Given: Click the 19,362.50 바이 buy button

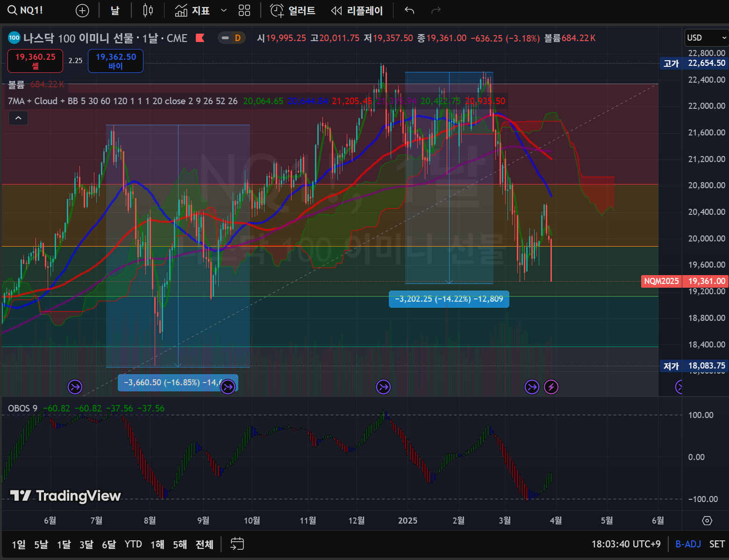Looking at the screenshot, I should [x=116, y=61].
